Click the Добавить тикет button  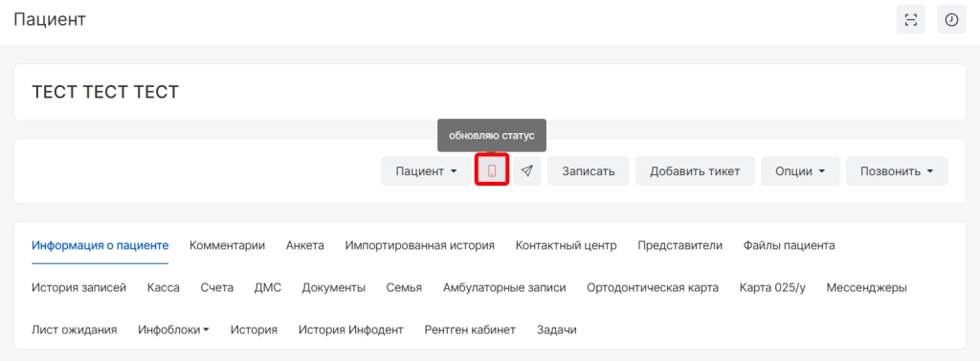[x=695, y=170]
